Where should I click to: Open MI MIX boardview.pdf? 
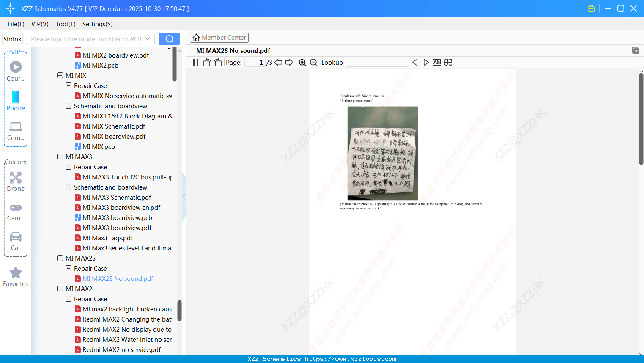(x=114, y=137)
